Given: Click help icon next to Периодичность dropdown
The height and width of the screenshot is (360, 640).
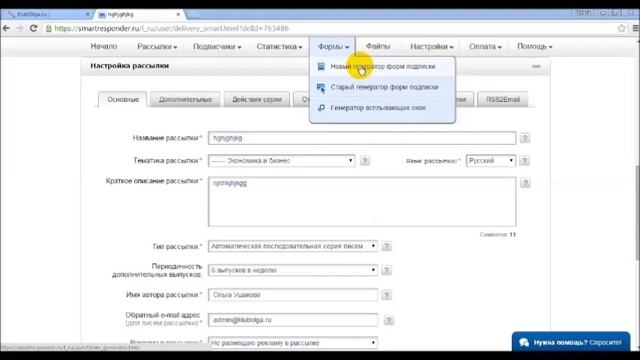Looking at the screenshot, I should pos(386,270).
